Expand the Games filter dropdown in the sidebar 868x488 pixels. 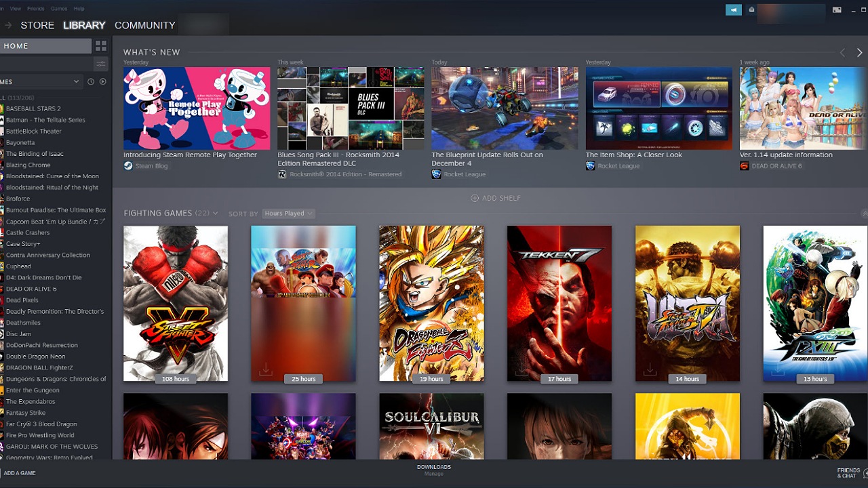click(x=76, y=81)
